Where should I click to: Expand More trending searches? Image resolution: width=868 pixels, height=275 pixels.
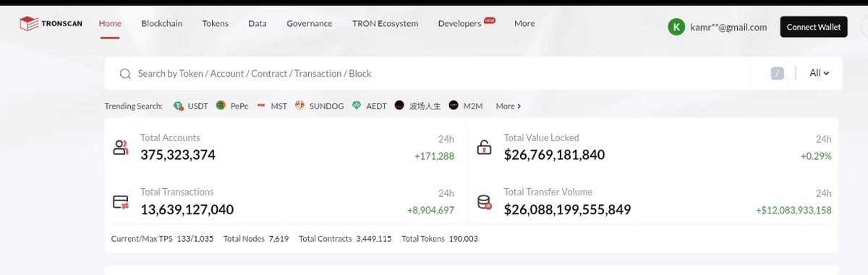coord(508,106)
